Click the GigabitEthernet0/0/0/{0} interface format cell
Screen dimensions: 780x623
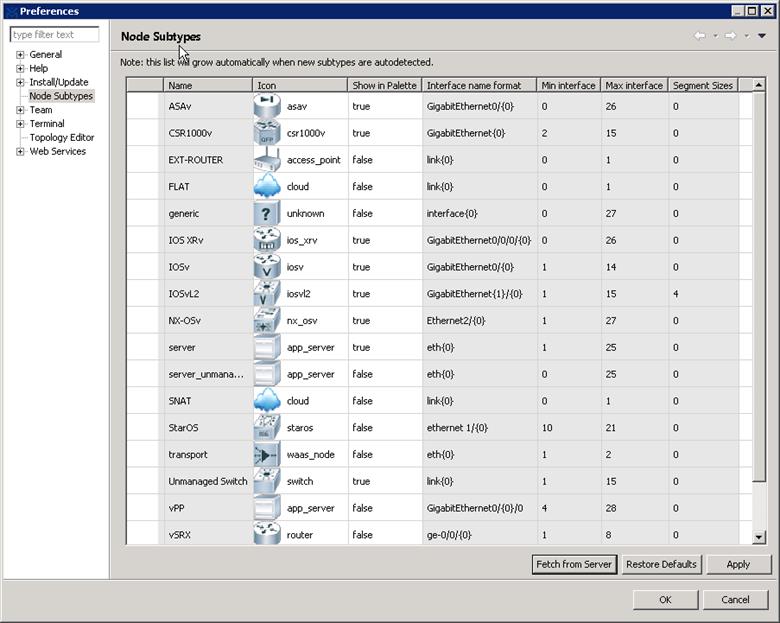tap(479, 240)
